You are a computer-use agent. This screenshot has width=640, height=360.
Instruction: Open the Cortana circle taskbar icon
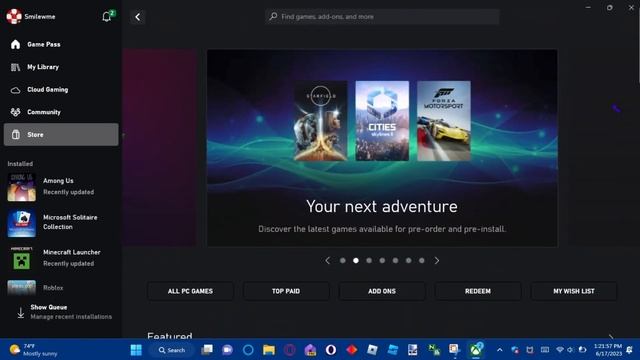pyautogui.click(x=248, y=350)
